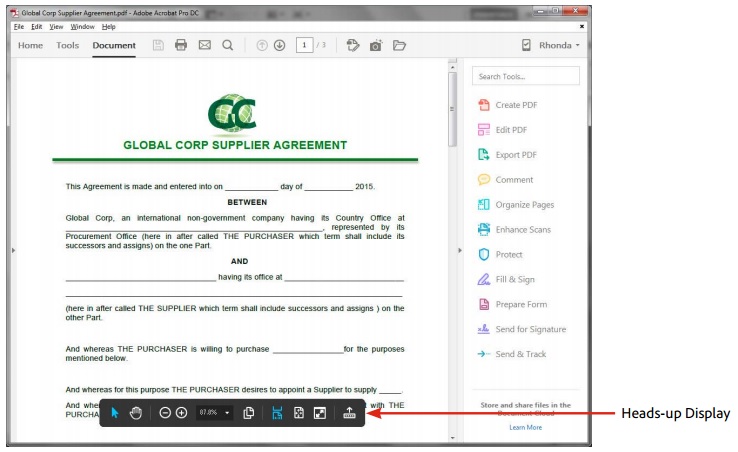Screen dimensions: 738x452
Task: Open the Window menu
Action: pos(83,26)
